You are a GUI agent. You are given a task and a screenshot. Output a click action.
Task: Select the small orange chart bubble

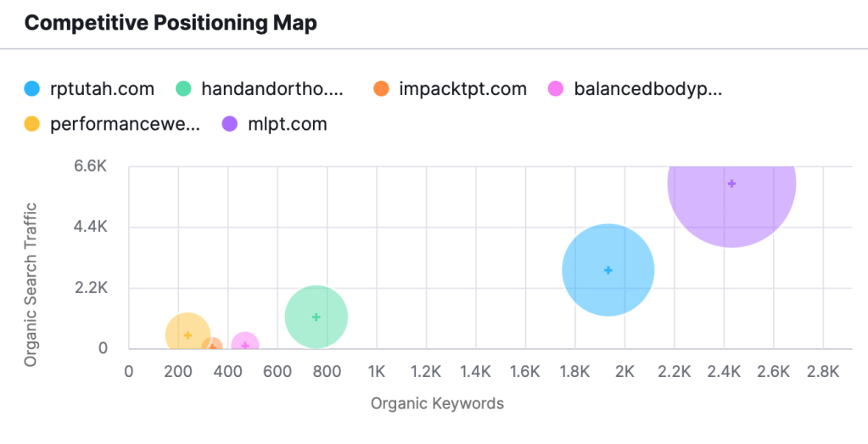tap(213, 347)
